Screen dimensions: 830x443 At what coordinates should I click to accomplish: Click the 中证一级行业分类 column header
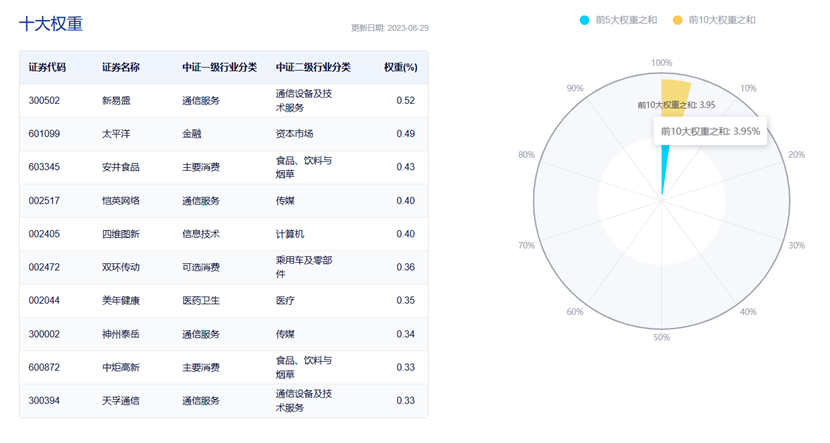[219, 67]
